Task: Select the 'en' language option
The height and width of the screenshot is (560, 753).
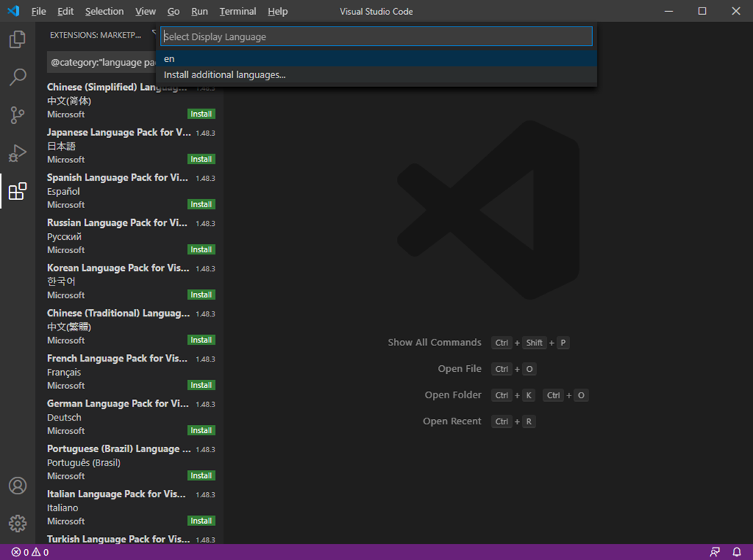Action: point(376,58)
